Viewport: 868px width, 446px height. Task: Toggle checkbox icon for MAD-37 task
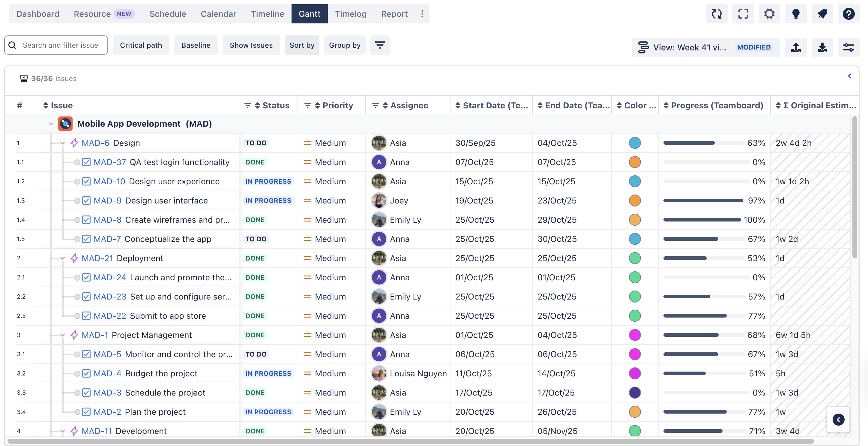pos(86,162)
